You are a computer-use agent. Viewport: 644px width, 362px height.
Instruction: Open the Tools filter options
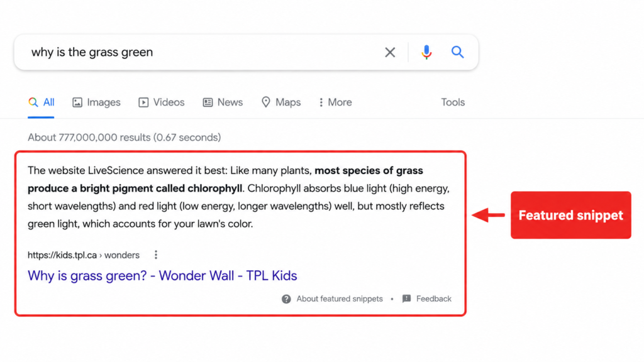tap(453, 102)
